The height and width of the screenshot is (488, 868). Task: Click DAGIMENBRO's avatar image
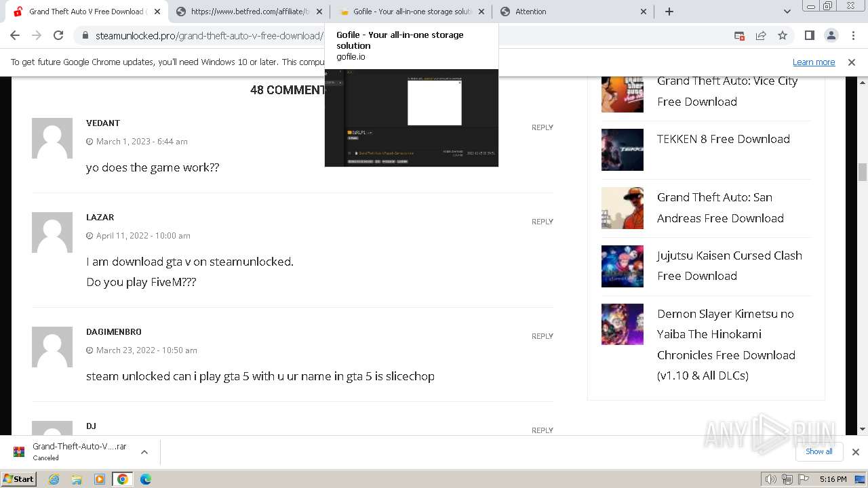pyautogui.click(x=52, y=347)
